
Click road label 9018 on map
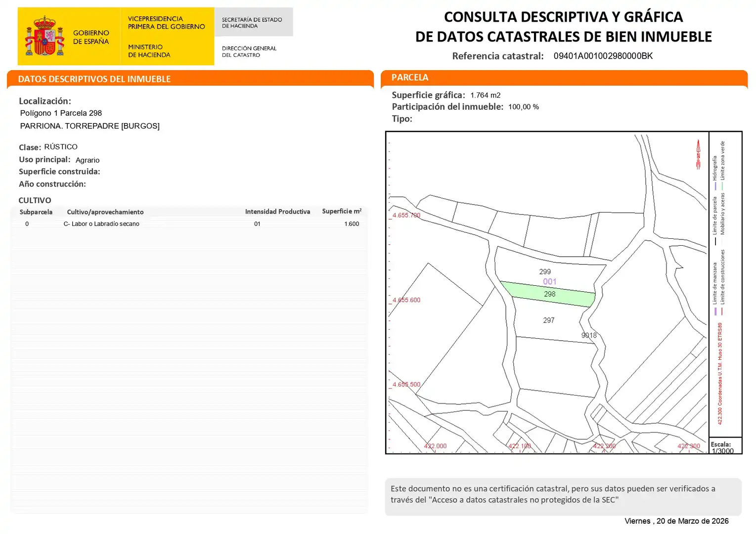click(589, 335)
